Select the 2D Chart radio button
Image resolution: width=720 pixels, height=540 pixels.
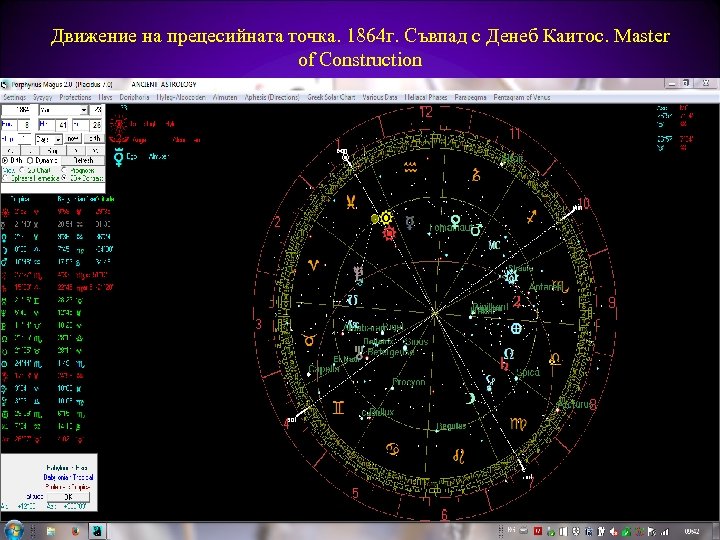22,170
